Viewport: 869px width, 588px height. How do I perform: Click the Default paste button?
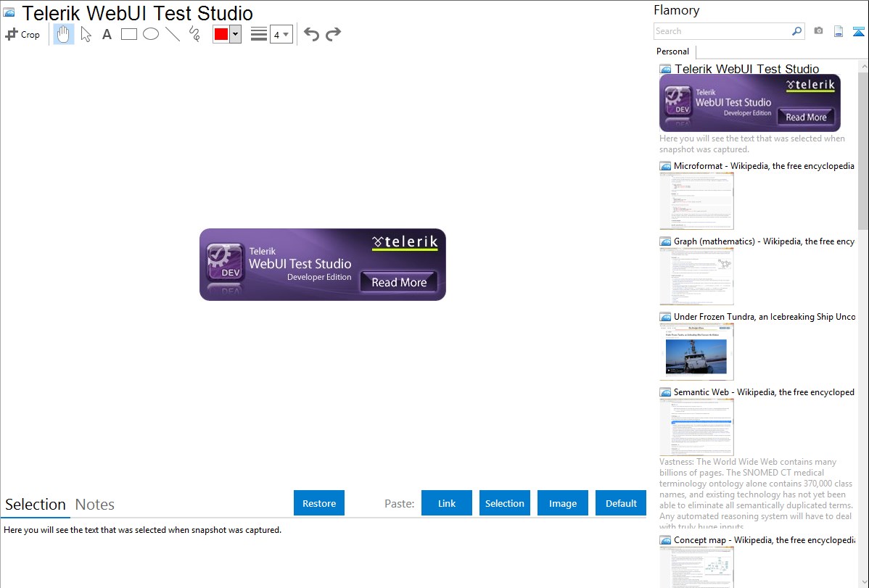621,503
